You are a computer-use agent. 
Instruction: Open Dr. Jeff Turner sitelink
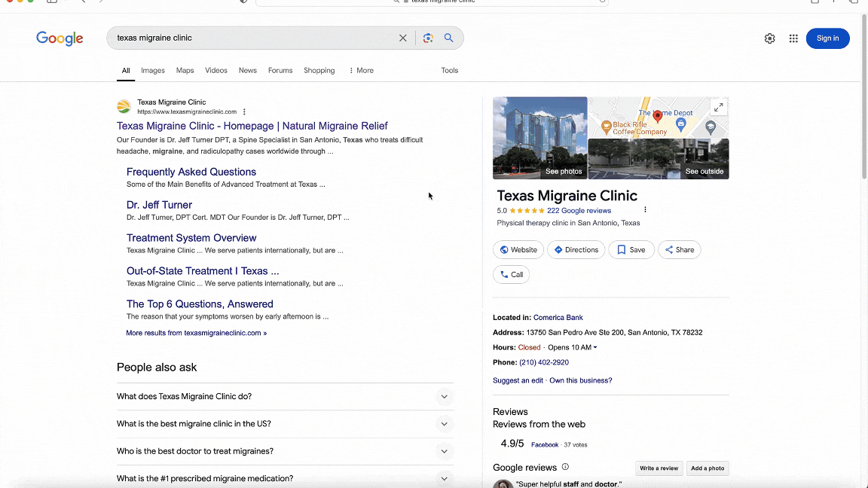click(x=159, y=205)
